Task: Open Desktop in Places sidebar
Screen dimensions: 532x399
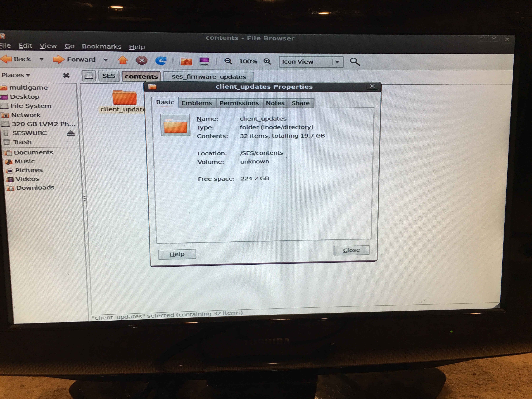Action: (20, 97)
